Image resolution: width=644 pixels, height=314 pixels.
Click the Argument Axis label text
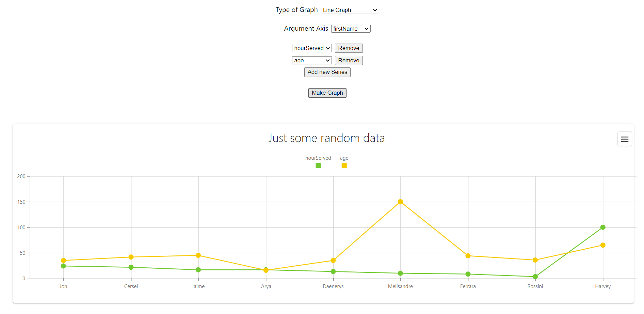pos(306,29)
